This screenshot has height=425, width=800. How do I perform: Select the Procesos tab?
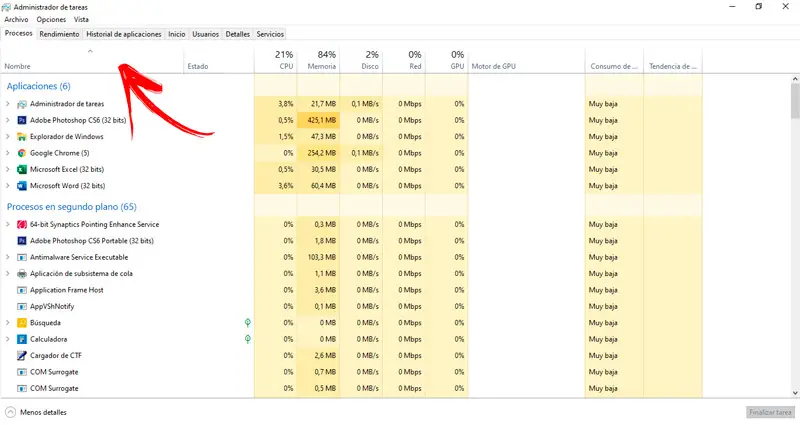18,33
